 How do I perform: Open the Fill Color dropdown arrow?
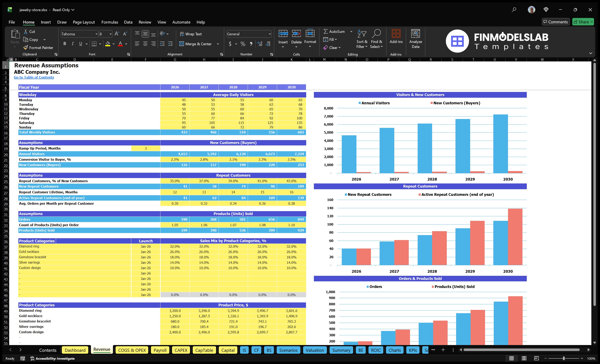113,44
